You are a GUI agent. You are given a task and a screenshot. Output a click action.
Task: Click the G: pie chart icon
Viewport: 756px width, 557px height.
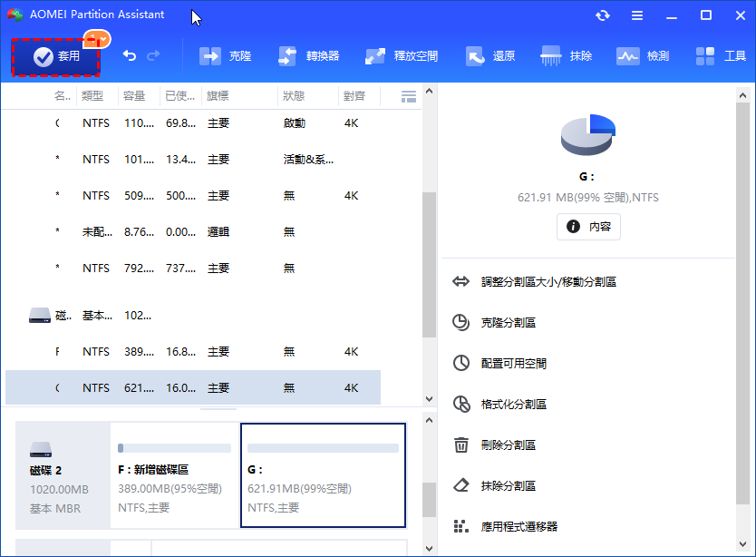[587, 134]
